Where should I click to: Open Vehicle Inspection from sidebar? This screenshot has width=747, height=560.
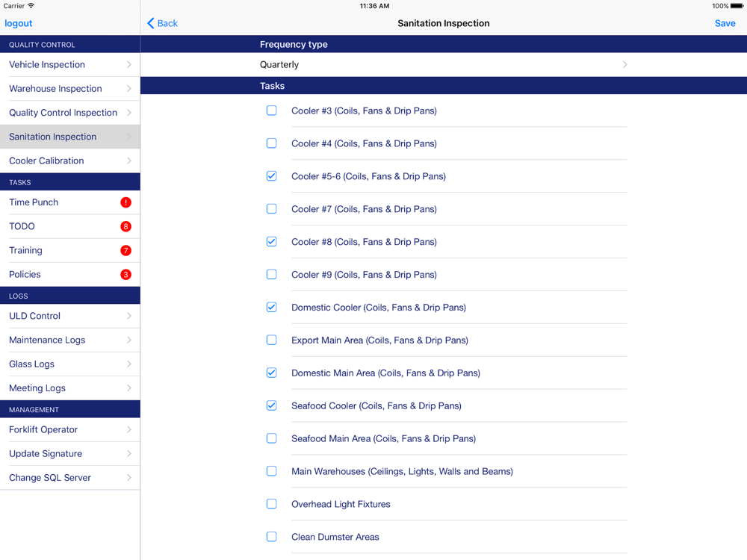(x=70, y=65)
